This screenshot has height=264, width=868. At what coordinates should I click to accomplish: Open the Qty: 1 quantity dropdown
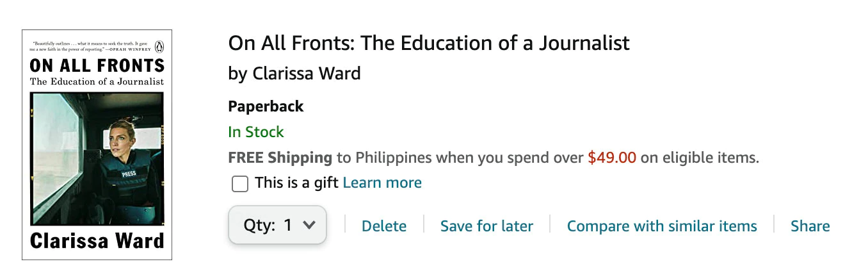coord(278,225)
